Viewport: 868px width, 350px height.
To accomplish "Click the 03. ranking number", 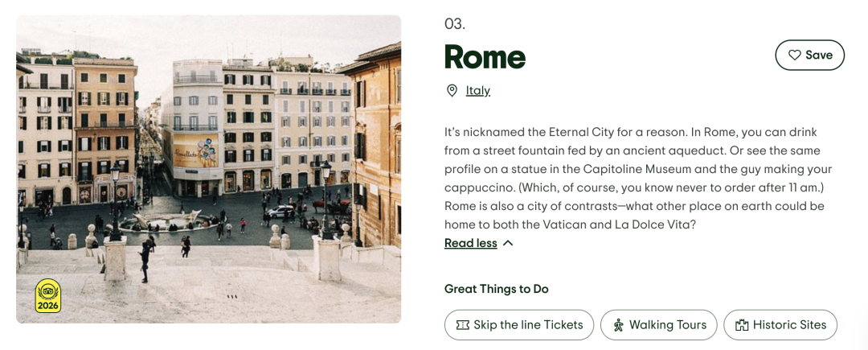I will click(x=455, y=24).
